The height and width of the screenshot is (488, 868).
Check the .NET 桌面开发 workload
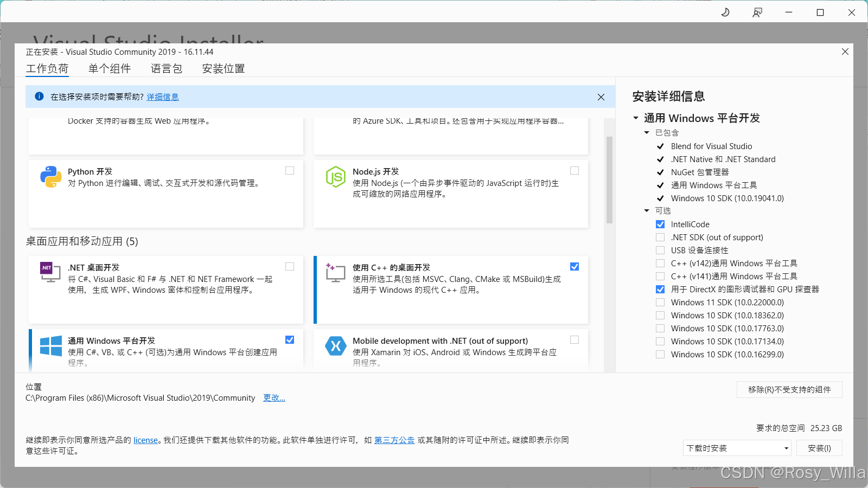click(290, 266)
